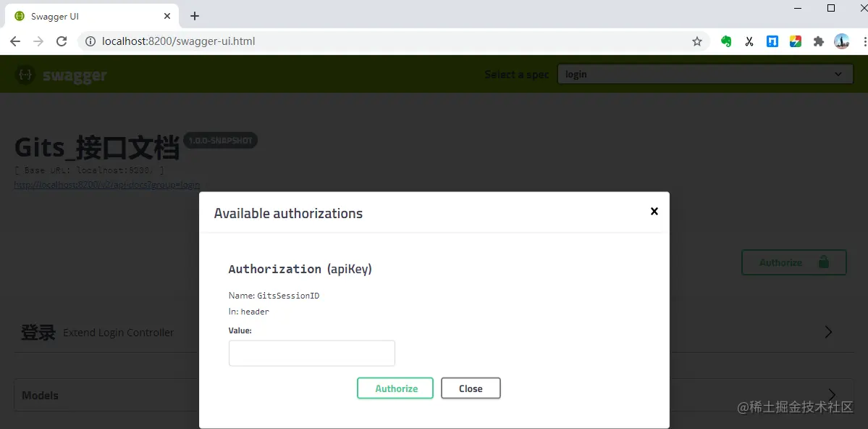Switch to the Swagger UI browser tab
868x429 pixels.
tap(90, 16)
